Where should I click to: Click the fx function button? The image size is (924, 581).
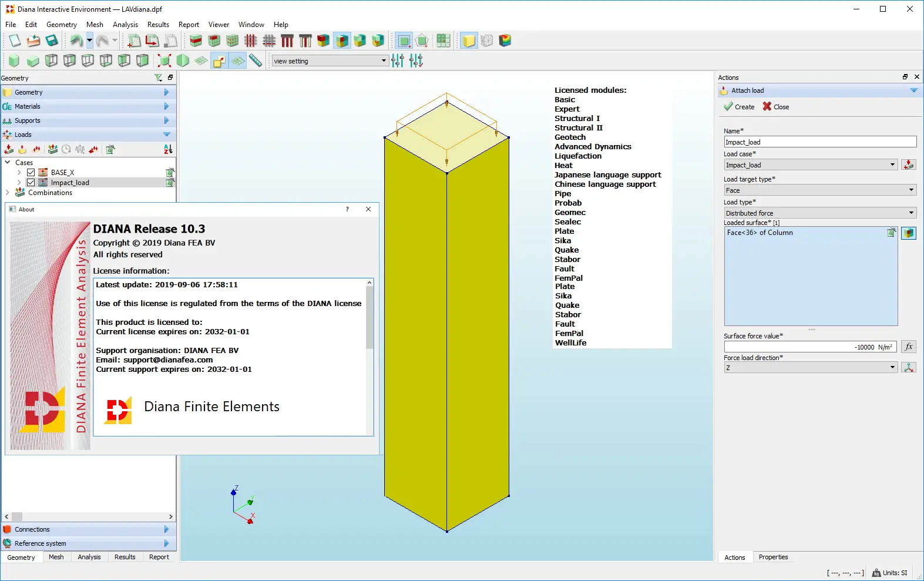909,347
